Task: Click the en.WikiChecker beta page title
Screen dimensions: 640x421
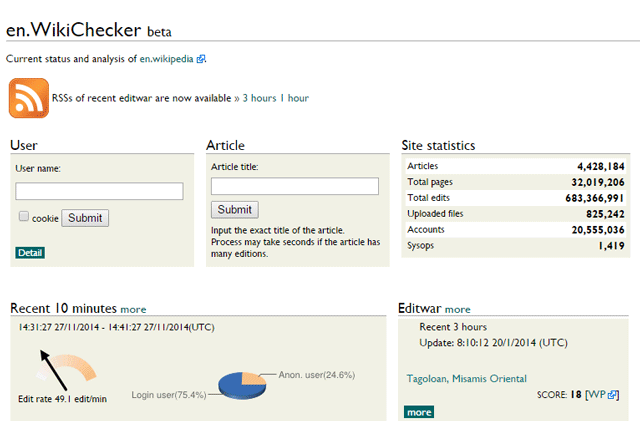Action: pyautogui.click(x=89, y=30)
